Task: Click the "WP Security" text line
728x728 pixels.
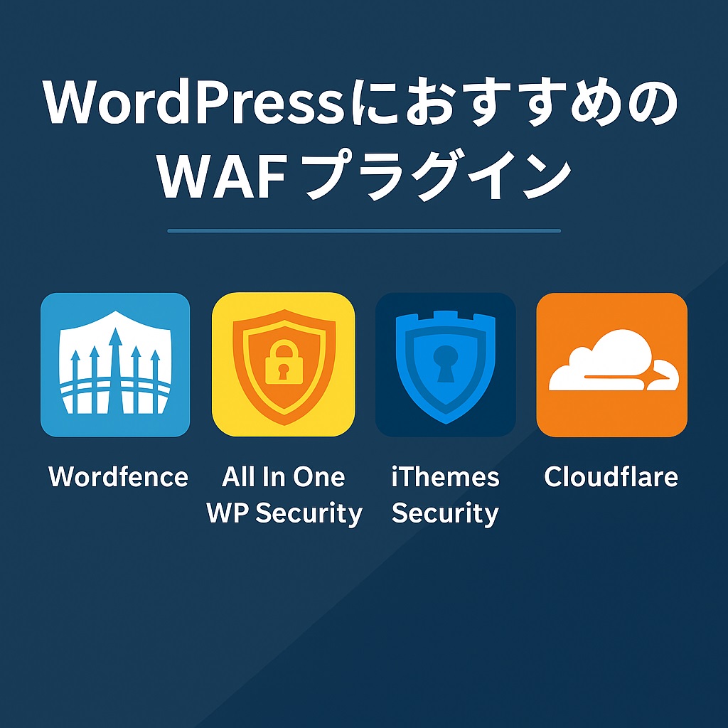Action: coord(284,514)
